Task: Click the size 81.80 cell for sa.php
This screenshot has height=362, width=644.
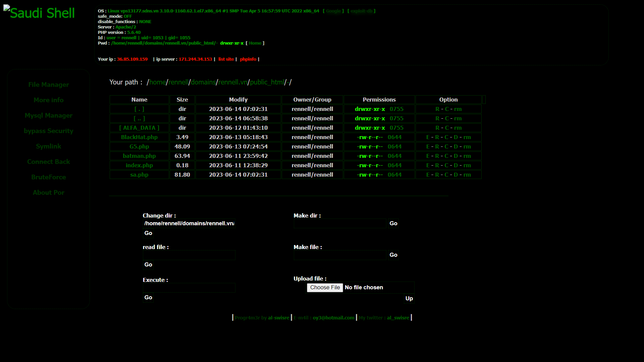Action: (182, 175)
